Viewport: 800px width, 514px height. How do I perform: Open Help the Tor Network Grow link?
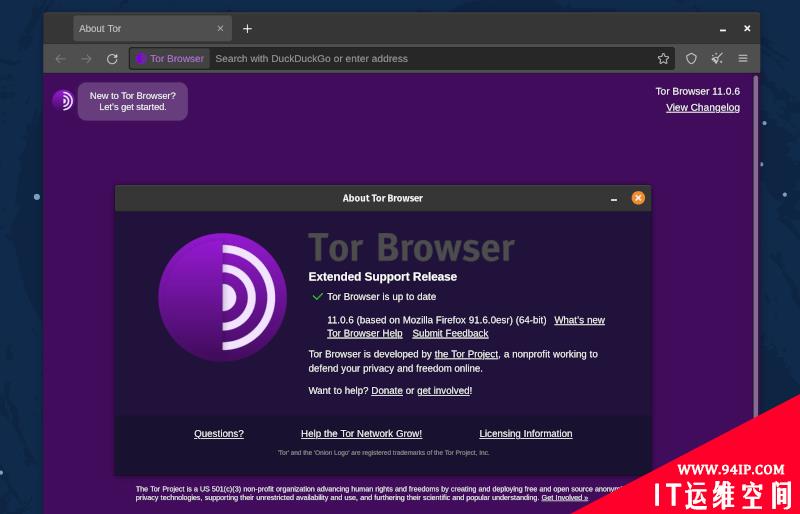click(x=361, y=433)
